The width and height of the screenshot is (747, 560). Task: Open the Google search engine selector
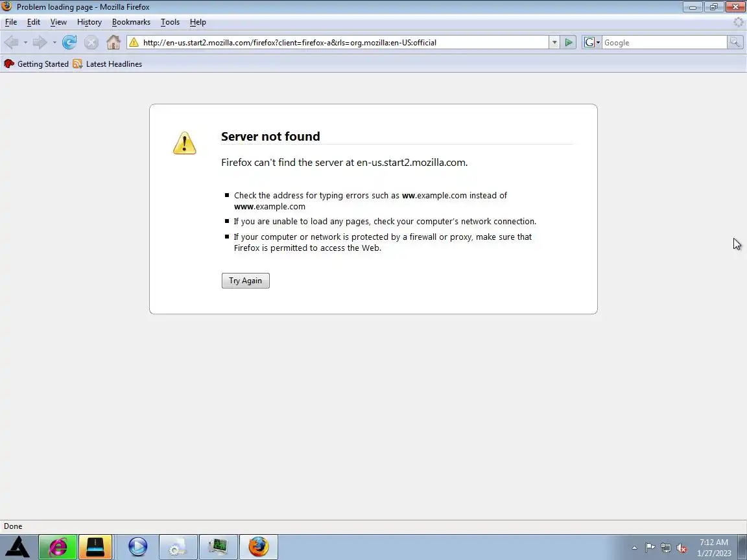[x=591, y=42]
